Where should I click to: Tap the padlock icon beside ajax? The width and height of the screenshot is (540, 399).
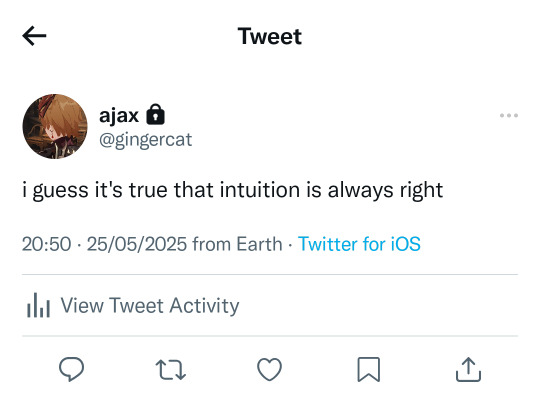pyautogui.click(x=156, y=114)
